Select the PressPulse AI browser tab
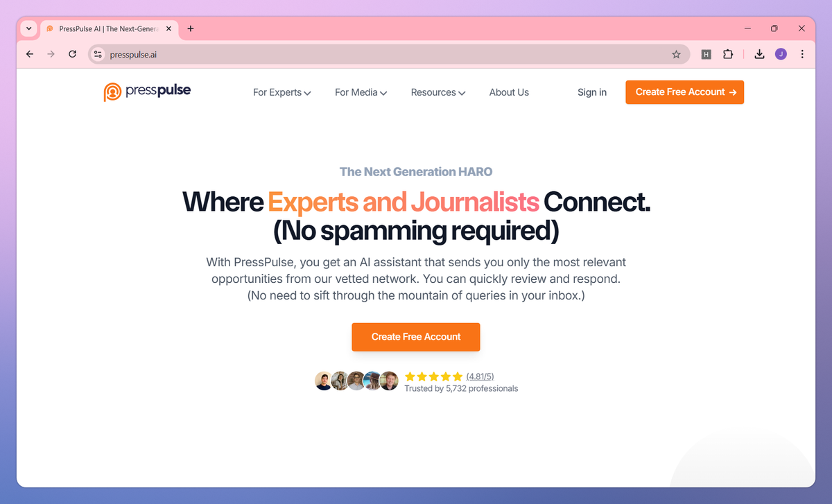Image resolution: width=832 pixels, height=504 pixels. (109, 28)
